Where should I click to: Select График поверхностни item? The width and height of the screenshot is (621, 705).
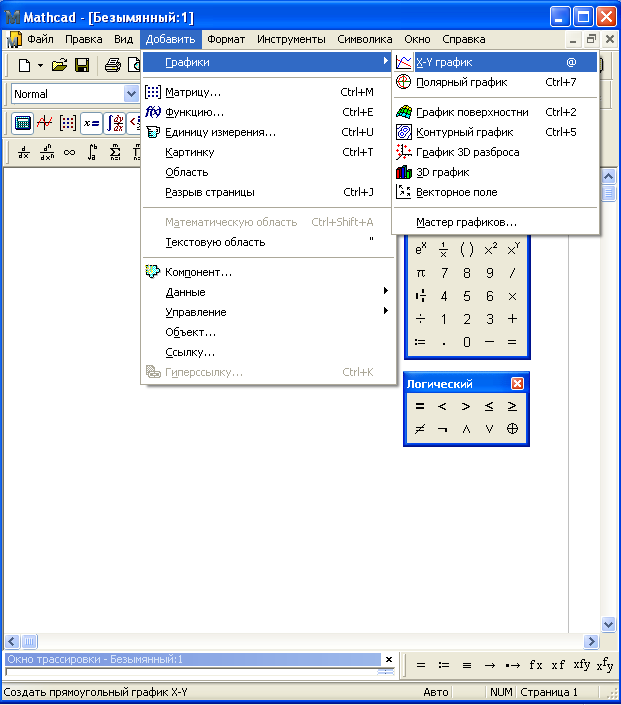click(x=496, y=112)
